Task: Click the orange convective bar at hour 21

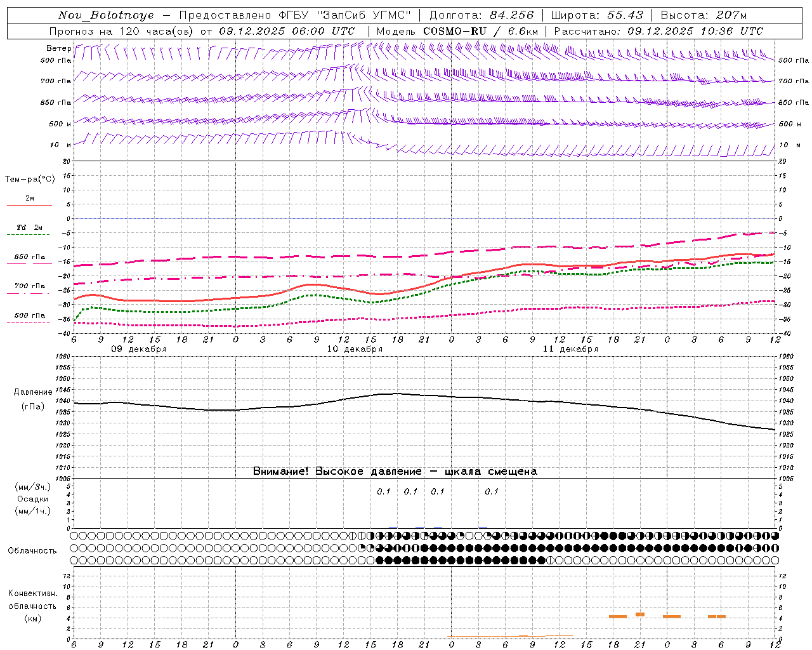Action: pyautogui.click(x=640, y=614)
